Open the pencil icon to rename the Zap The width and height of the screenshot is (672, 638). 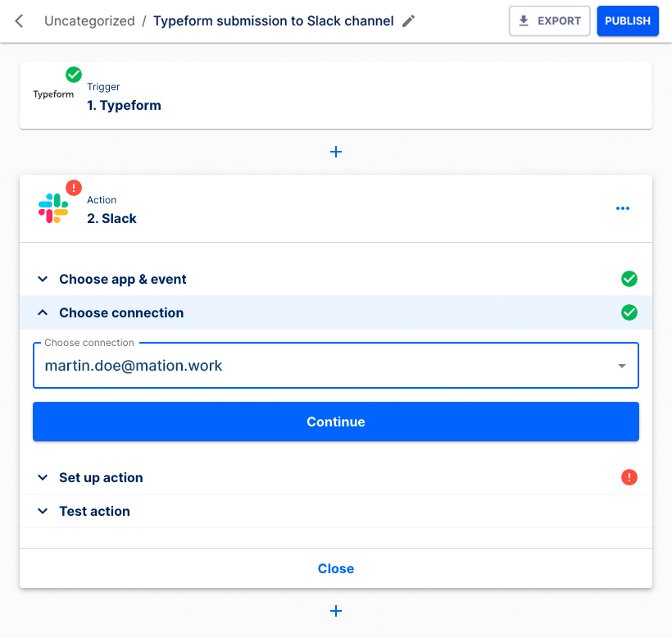[x=408, y=21]
